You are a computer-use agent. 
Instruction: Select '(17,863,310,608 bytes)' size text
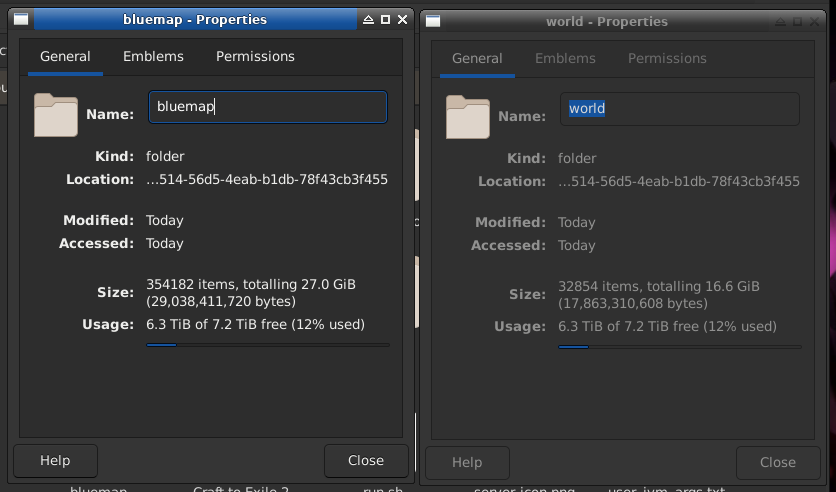(x=633, y=304)
